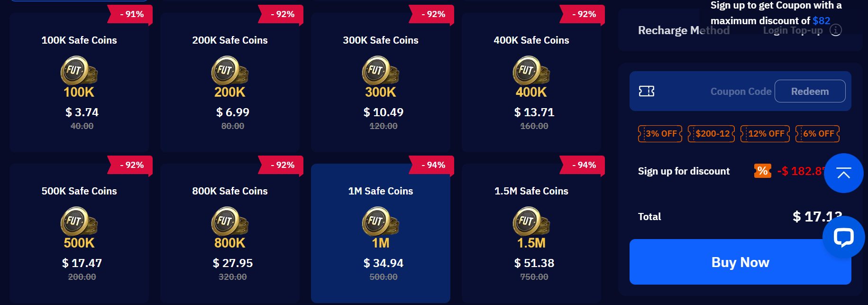Apply the $200-12 coupon tag

pos(712,134)
